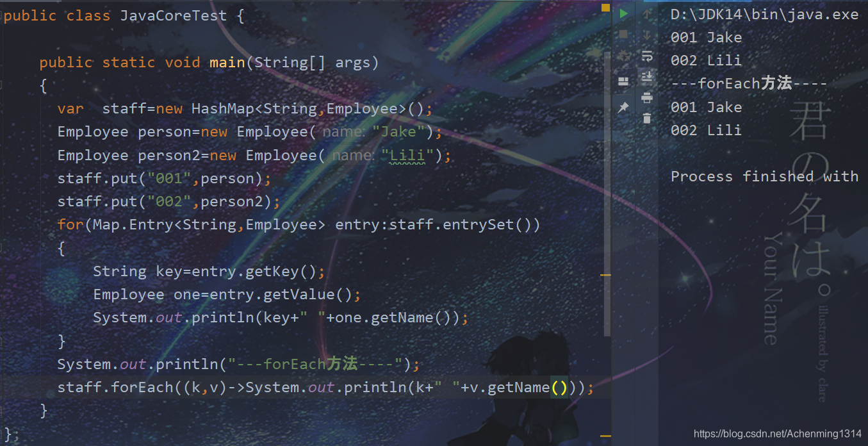Viewport: 868px width, 446px height.
Task: Click v.getName in the lambda
Action: [509, 388]
